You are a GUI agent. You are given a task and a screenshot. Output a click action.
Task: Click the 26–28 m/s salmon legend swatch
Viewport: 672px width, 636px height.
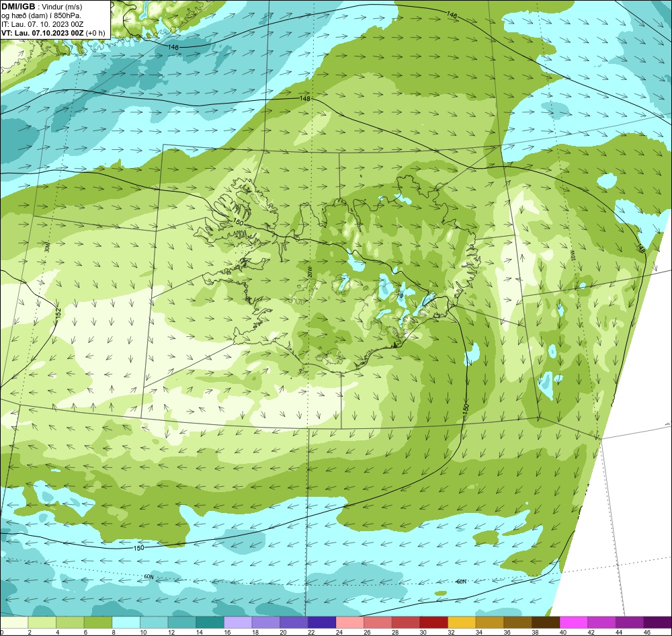378,622
